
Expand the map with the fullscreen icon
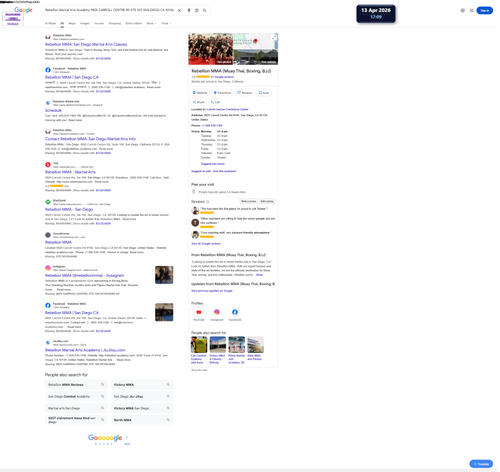[x=275, y=37]
